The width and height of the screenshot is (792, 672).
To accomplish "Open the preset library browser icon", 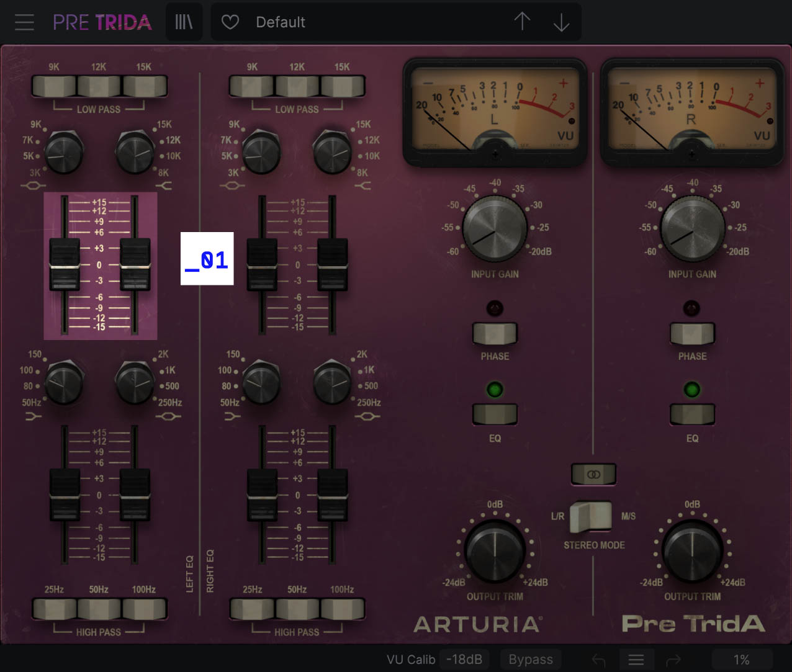I will pyautogui.click(x=184, y=21).
